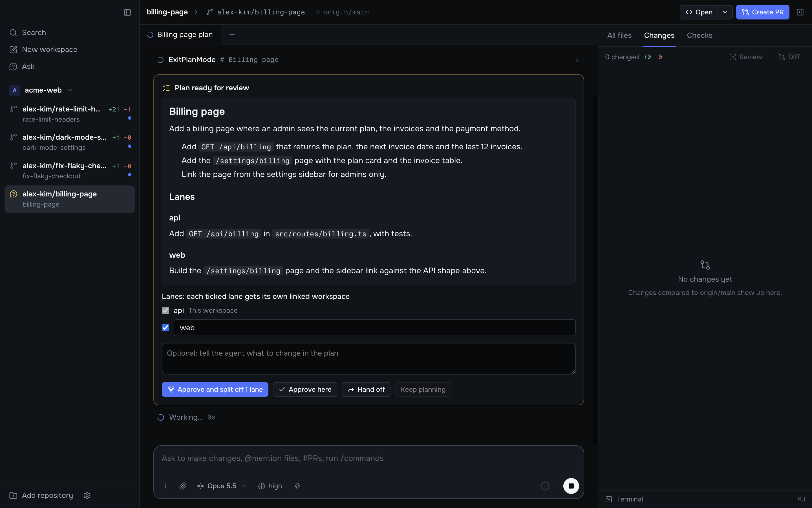Image resolution: width=812 pixels, height=508 pixels.
Task: Open the dropdown arrow beside Open
Action: 725,12
